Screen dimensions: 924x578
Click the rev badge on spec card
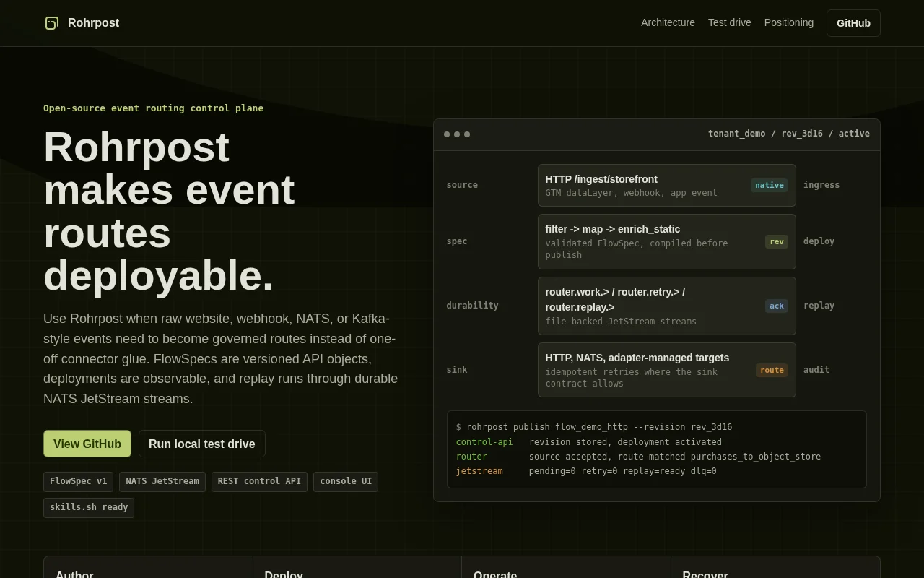[777, 241]
